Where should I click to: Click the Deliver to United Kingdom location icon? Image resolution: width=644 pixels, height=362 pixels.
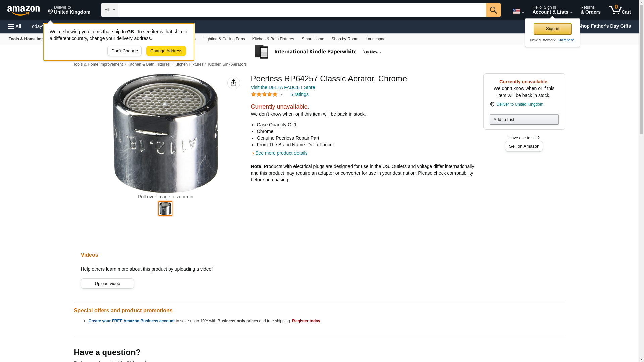[x=492, y=104]
